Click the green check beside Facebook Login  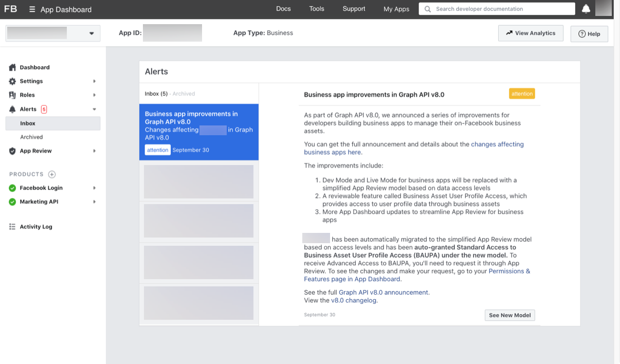click(x=12, y=188)
